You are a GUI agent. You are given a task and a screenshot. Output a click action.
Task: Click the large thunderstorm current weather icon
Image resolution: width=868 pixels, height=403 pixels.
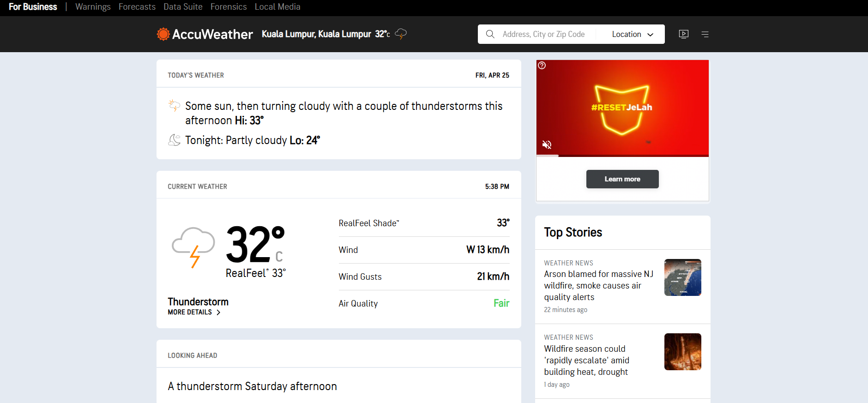coord(193,247)
